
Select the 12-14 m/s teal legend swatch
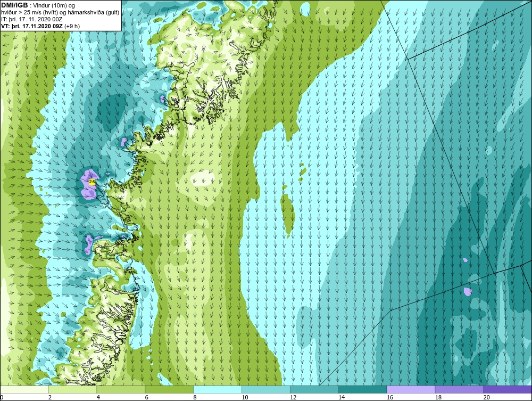(314, 389)
